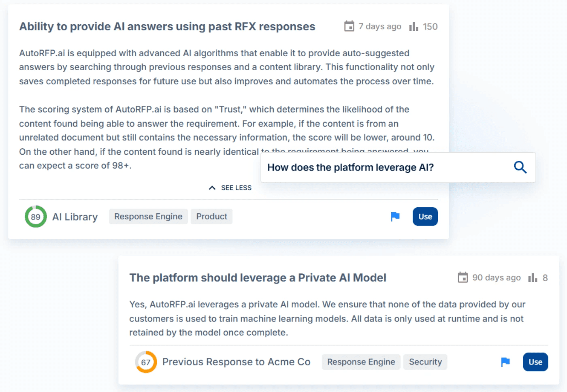The width and height of the screenshot is (567, 392).
Task: Click the magnifying glass in the search bar
Action: [x=520, y=167]
